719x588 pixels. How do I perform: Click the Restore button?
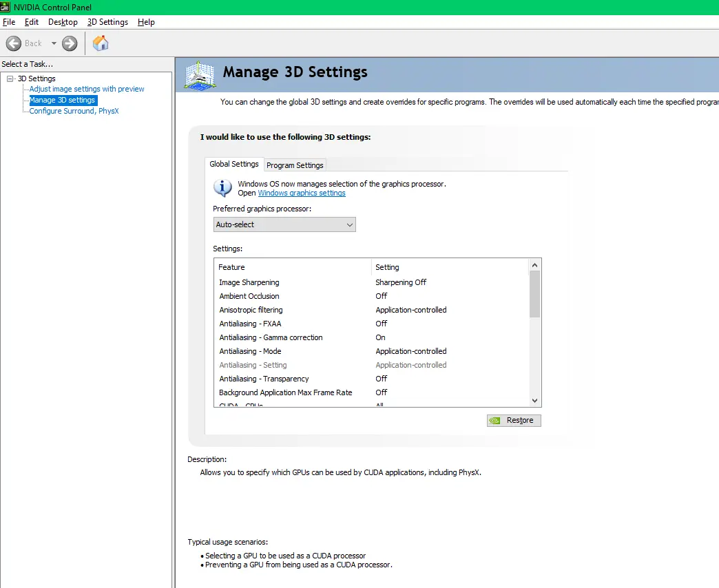pos(514,420)
